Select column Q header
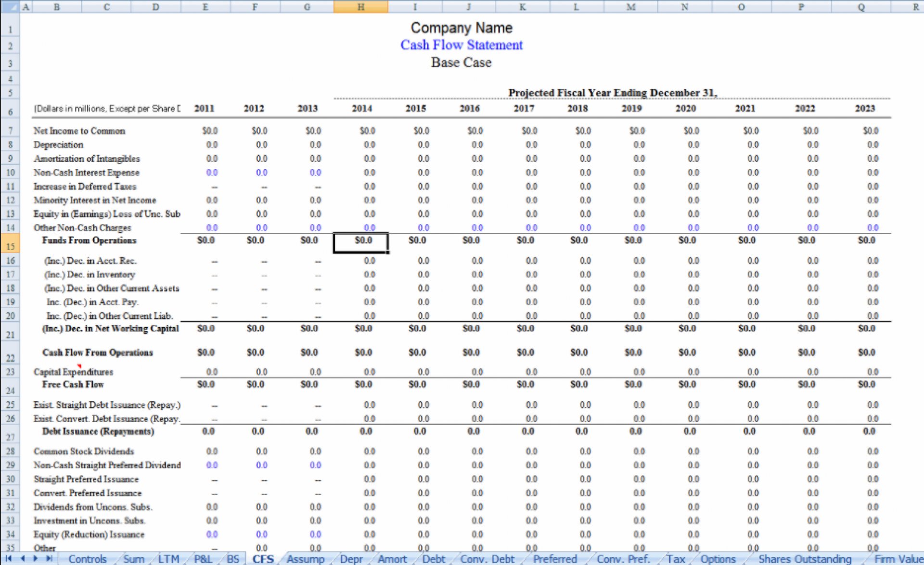Image resolution: width=924 pixels, height=565 pixels. pos(861,7)
